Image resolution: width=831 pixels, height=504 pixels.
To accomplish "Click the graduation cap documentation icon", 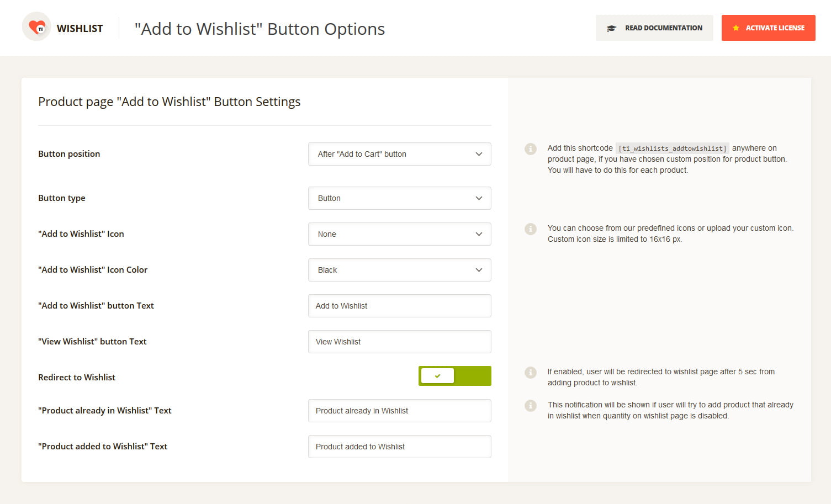I will [x=611, y=28].
